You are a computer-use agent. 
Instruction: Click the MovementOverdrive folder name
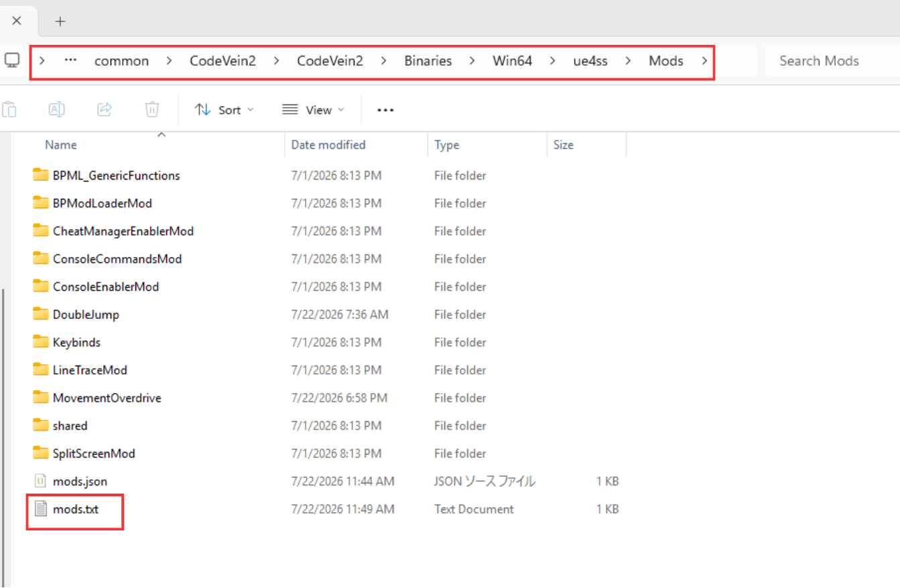tap(107, 398)
